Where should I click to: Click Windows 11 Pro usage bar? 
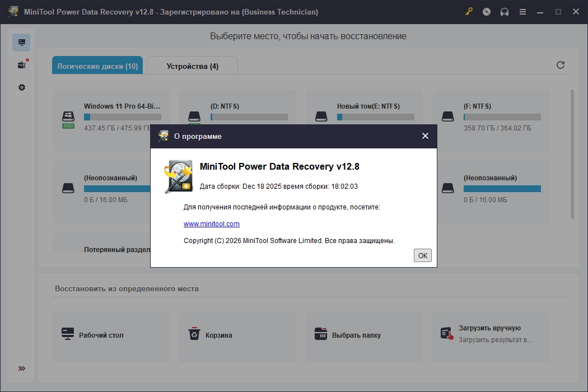(x=123, y=117)
